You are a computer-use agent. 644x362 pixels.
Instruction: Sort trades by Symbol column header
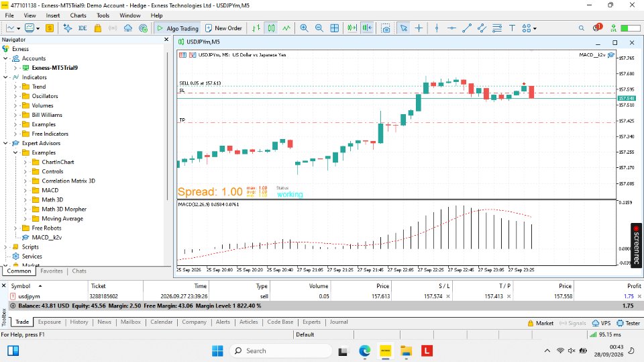[21, 286]
